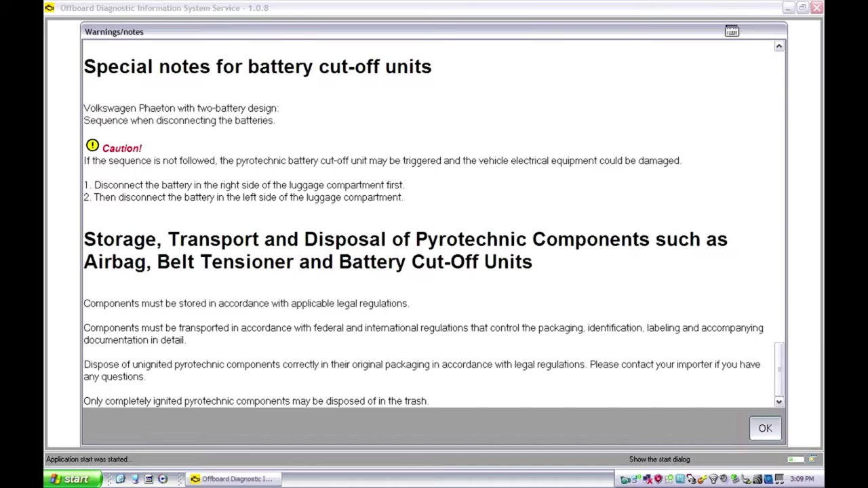Viewport: 868px width, 488px height.
Task: Click the Safely Remove Hardware green arrow tray icon
Action: pyautogui.click(x=734, y=479)
